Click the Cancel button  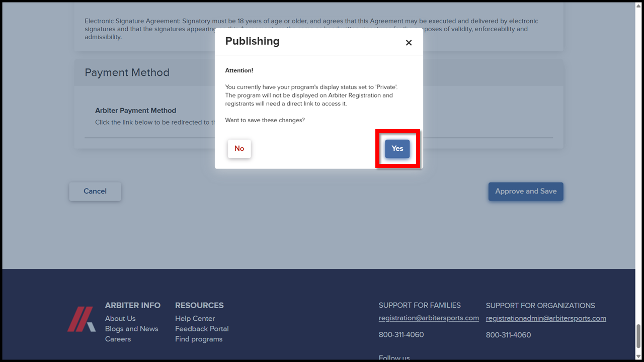95,192
